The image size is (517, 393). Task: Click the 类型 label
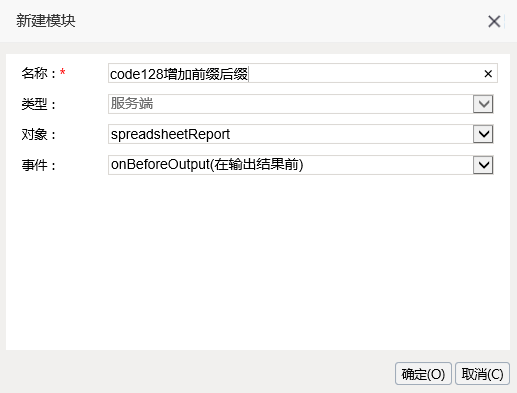(x=38, y=104)
